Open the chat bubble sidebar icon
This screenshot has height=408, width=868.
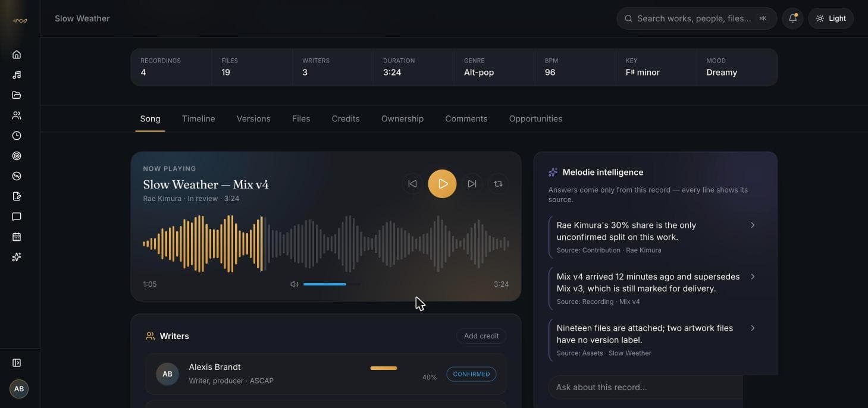tap(17, 216)
